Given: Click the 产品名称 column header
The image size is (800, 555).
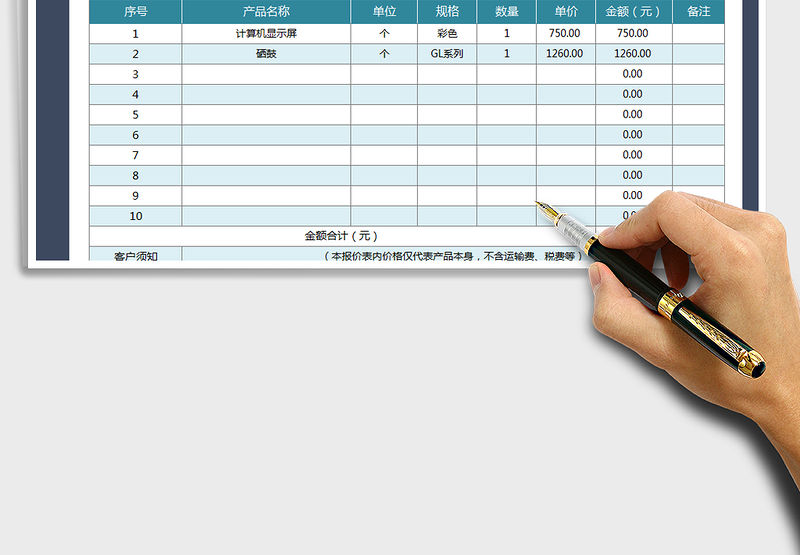Looking at the screenshot, I should tap(266, 12).
